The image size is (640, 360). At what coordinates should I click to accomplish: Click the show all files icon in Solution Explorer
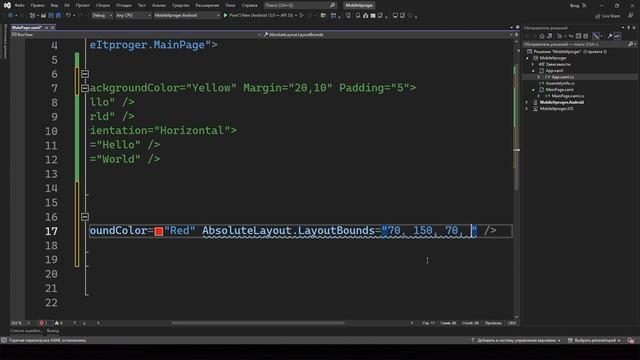pos(586,36)
